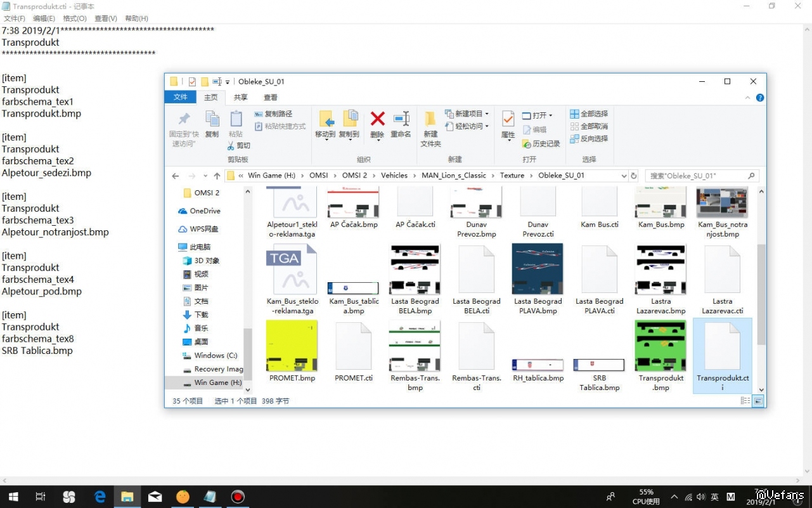Open the recent locations dropdown arrow
Image resolution: width=812 pixels, height=508 pixels.
click(205, 176)
